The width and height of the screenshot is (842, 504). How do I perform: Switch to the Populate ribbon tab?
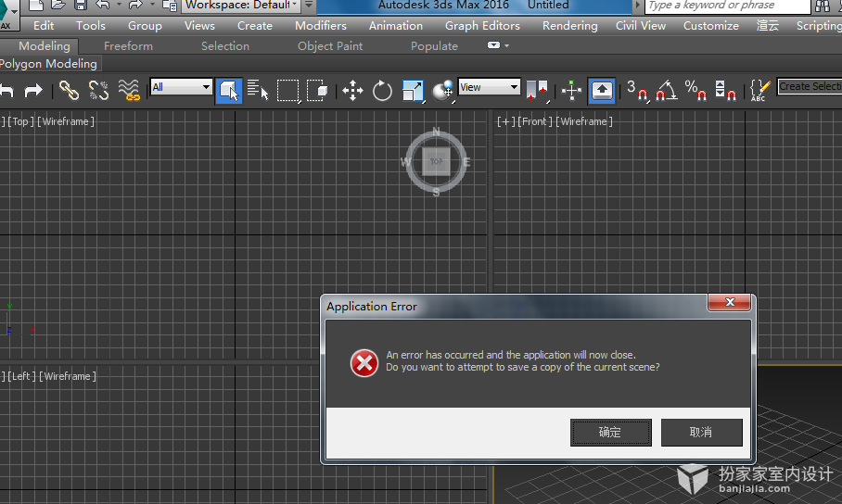click(x=434, y=46)
